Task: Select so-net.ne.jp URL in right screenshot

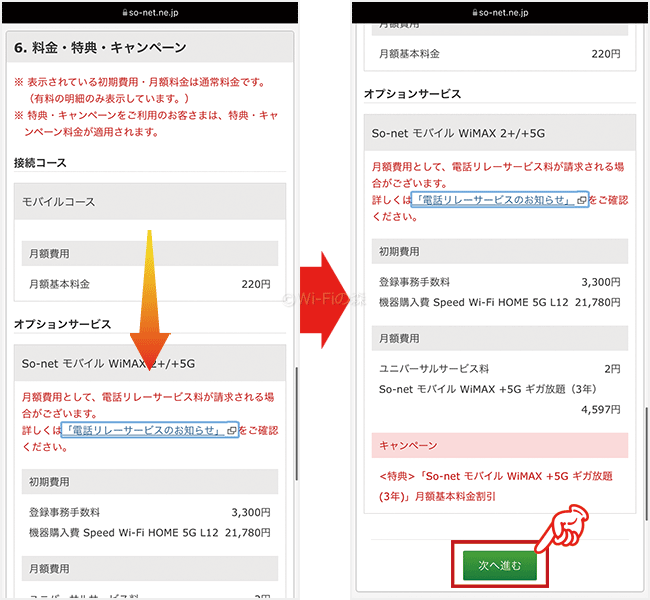Action: (503, 12)
